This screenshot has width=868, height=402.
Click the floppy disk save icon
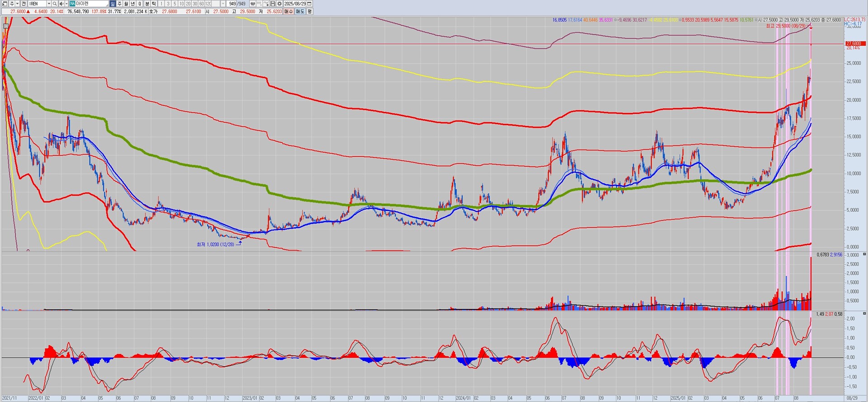coord(273,4)
